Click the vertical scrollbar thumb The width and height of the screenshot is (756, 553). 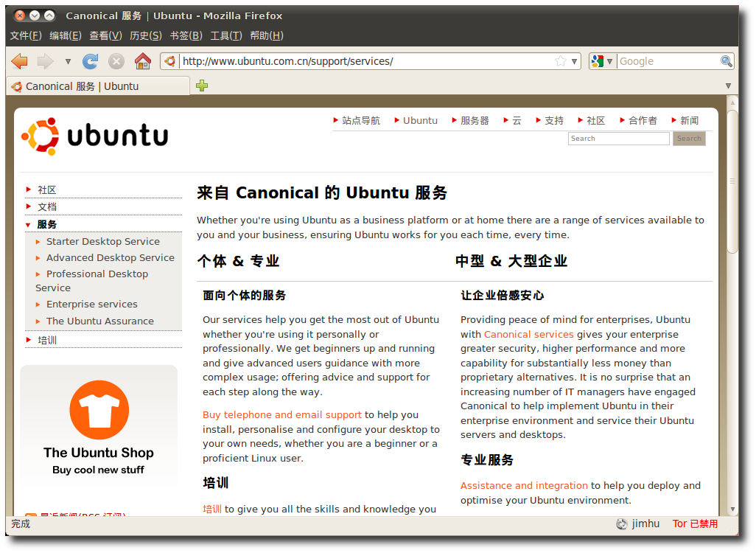pyautogui.click(x=732, y=181)
